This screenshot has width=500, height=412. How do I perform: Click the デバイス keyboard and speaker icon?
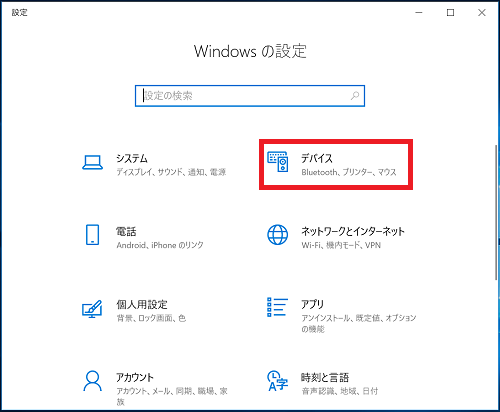pyautogui.click(x=278, y=162)
